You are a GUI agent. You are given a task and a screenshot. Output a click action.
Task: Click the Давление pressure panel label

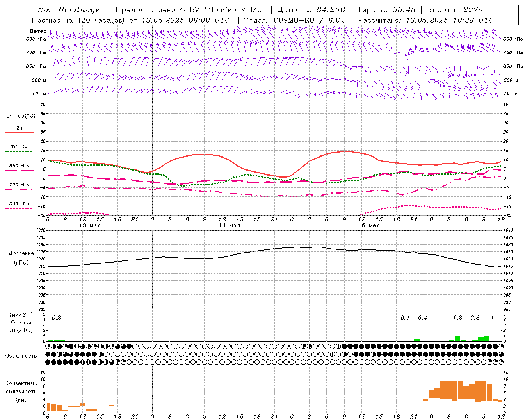21,253
